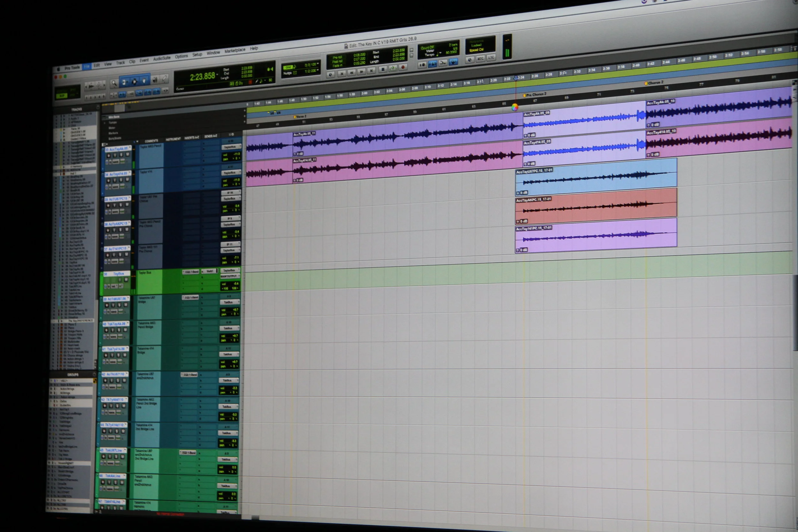The height and width of the screenshot is (532, 798).
Task: Select the Grabber hand tool
Action: (x=144, y=81)
